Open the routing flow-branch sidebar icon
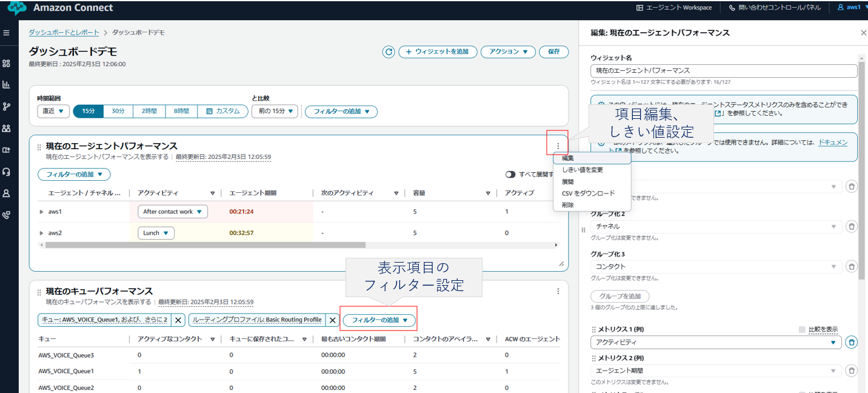This screenshot has height=393, width=868. [6, 106]
